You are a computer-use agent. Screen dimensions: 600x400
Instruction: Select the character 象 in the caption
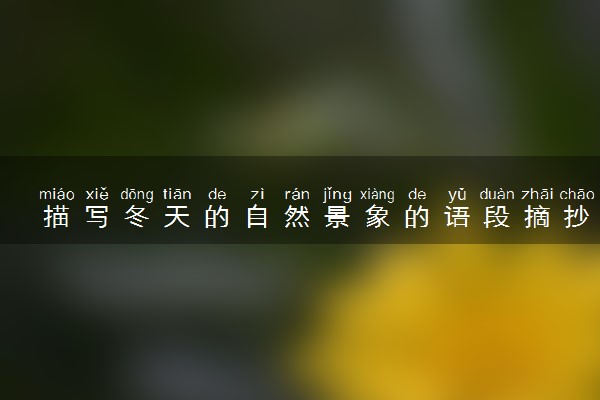click(377, 217)
